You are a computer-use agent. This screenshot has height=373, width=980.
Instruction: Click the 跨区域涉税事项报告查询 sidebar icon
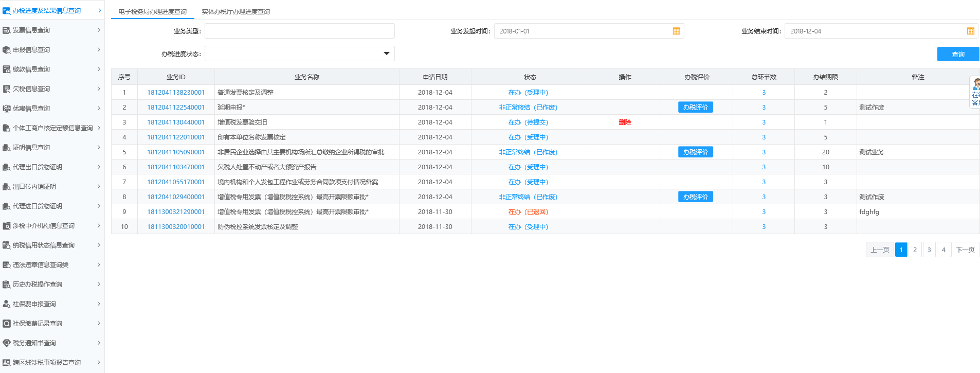tap(6, 363)
